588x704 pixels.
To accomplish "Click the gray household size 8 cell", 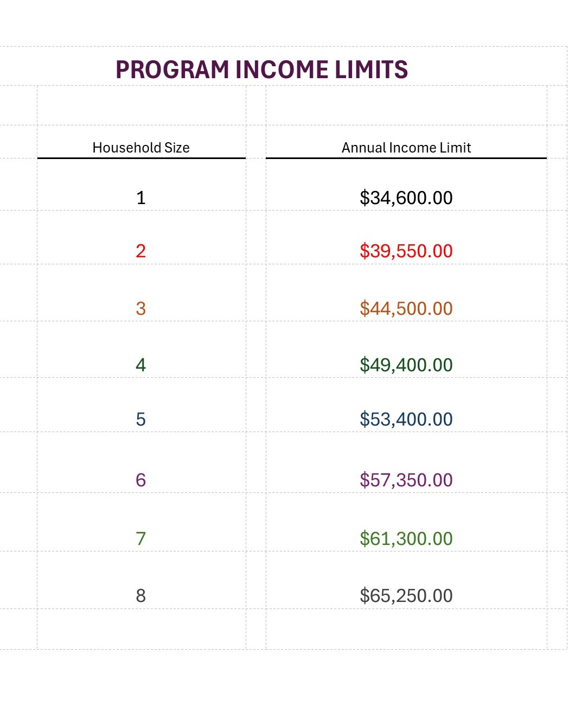I will pos(141,595).
